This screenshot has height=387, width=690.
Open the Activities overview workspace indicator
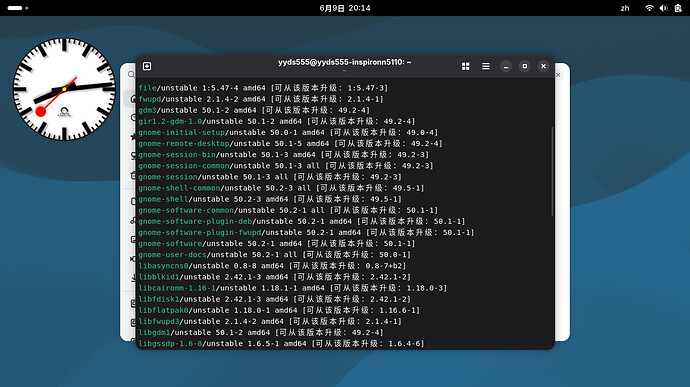point(18,8)
